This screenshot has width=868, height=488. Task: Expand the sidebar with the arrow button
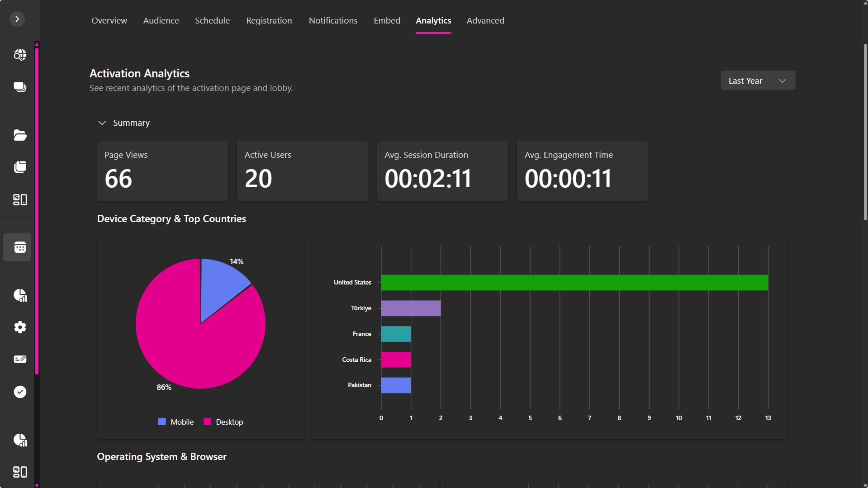point(17,19)
